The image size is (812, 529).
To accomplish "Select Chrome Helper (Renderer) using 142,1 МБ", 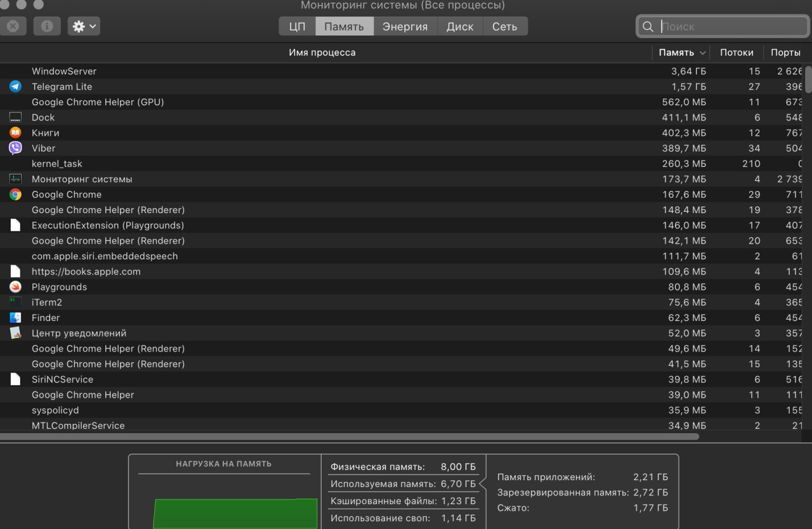I will click(402, 241).
